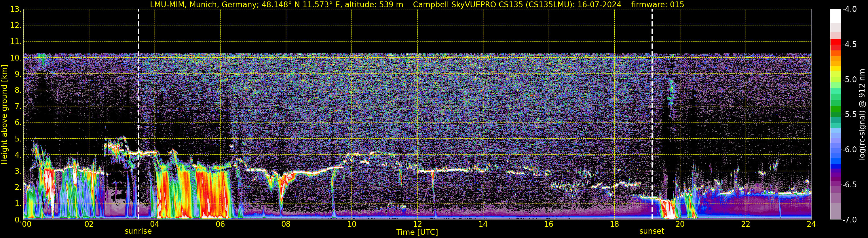Click colorbar tick label '-6.0'
The width and height of the screenshot is (868, 238).
pyautogui.click(x=849, y=150)
